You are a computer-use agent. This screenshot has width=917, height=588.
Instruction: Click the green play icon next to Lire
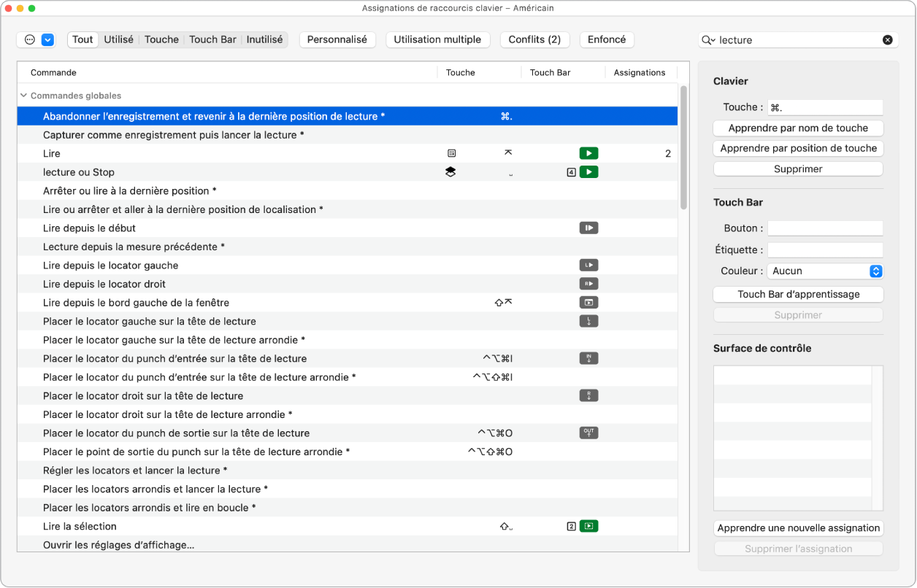coord(588,153)
